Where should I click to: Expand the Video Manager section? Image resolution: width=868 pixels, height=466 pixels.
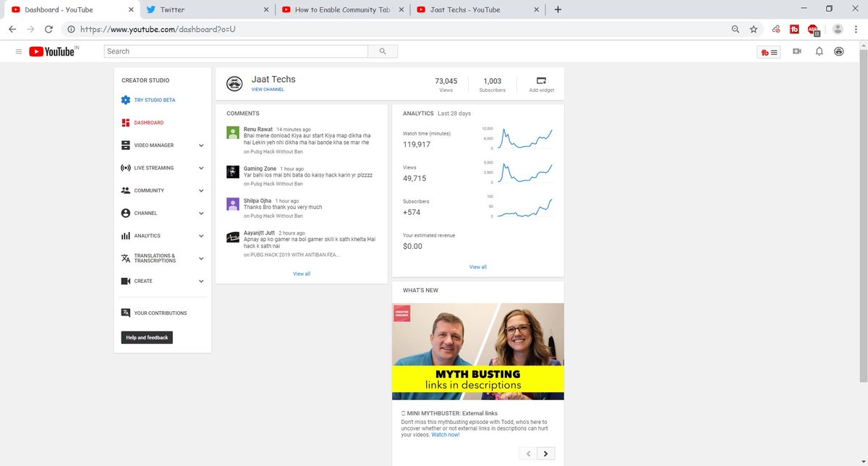(x=201, y=145)
